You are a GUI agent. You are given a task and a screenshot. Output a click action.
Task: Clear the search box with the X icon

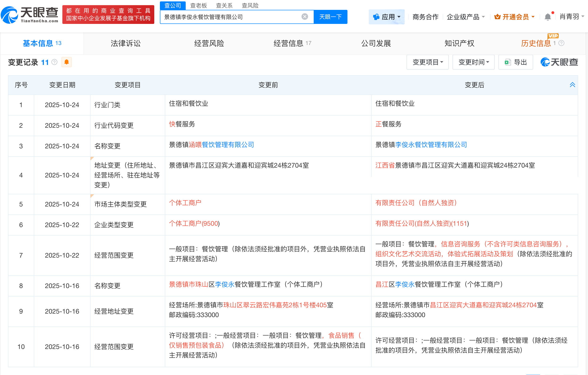(x=305, y=17)
